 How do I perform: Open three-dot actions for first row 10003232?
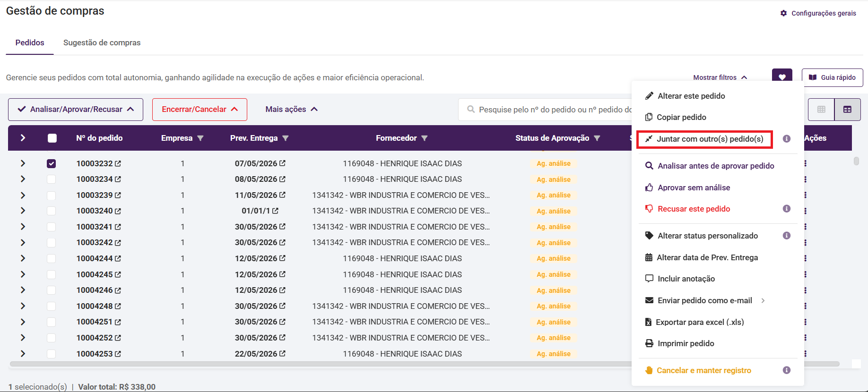[x=806, y=163]
